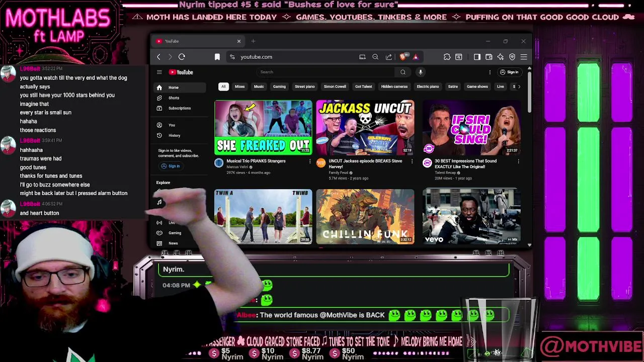644x362 pixels.
Task: Open the Brave Wallet icon
Action: pyautogui.click(x=489, y=57)
